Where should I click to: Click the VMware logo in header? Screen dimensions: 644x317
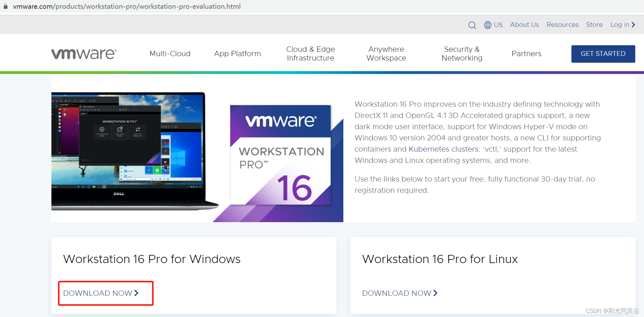point(84,54)
